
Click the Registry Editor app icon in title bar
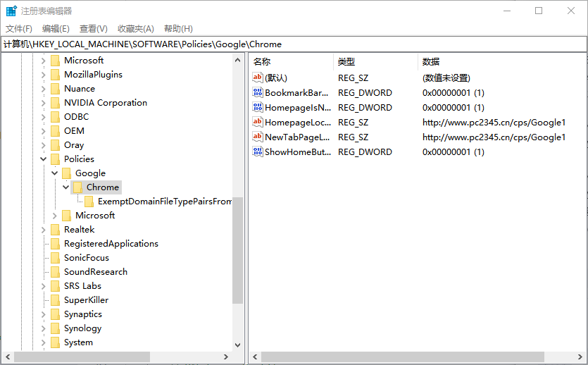pos(11,11)
